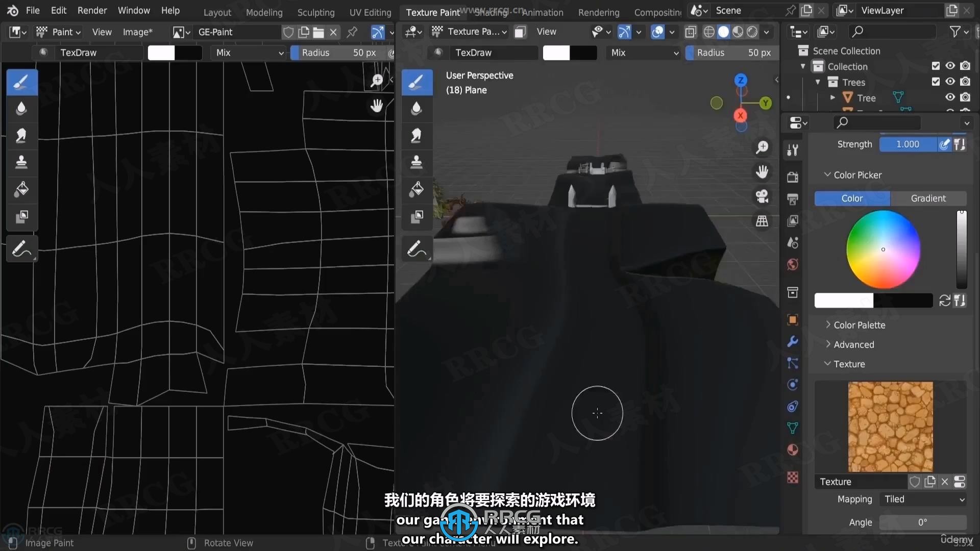Select the Annotate tool in image editor
This screenshot has height=551, width=980.
(x=21, y=249)
